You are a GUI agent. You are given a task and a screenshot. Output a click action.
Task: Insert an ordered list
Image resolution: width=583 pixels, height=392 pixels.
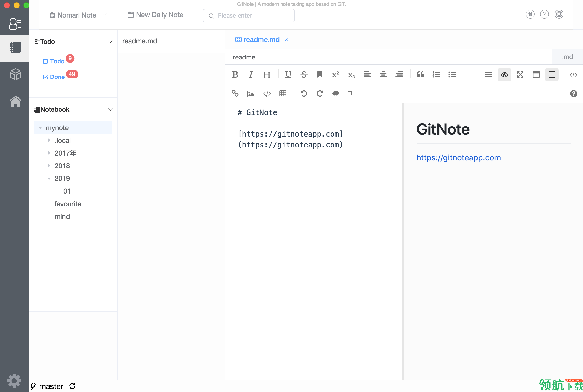(436, 75)
